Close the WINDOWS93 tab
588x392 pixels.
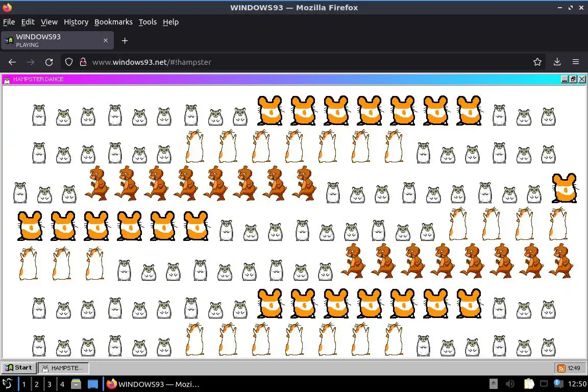pyautogui.click(x=105, y=40)
